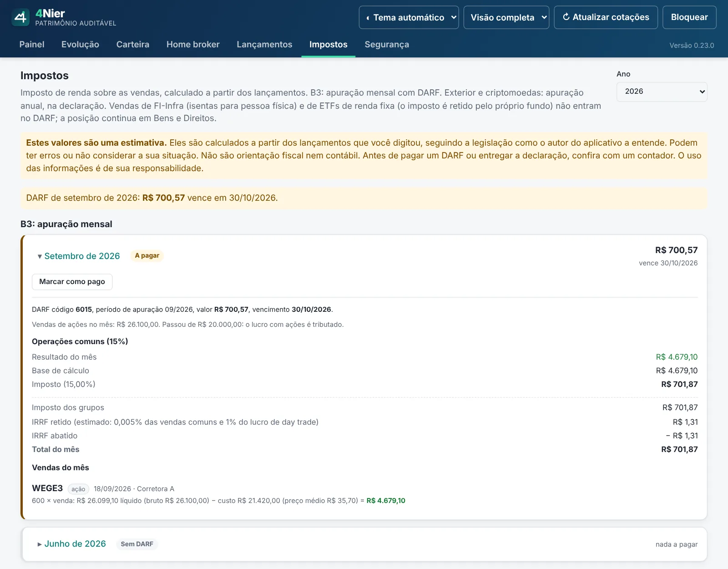The width and height of the screenshot is (728, 569).
Task: Click the Impostos page heading
Action: pyautogui.click(x=45, y=76)
